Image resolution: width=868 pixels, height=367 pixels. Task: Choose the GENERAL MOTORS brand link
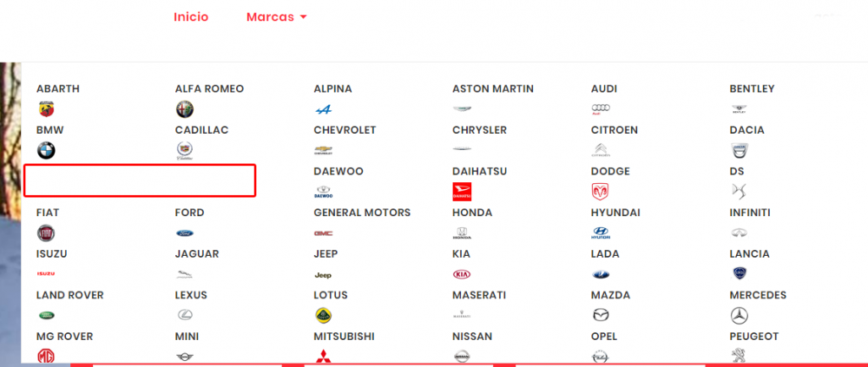(362, 213)
